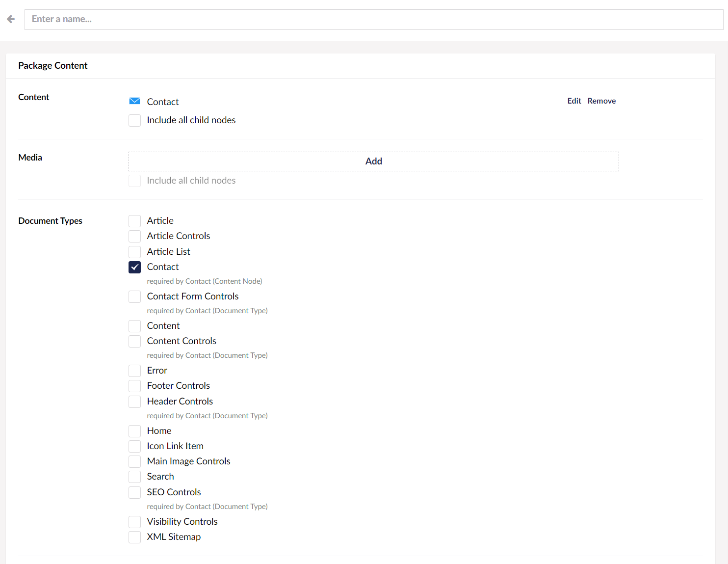Check the Error document type
This screenshot has height=564, width=728.
(x=134, y=371)
